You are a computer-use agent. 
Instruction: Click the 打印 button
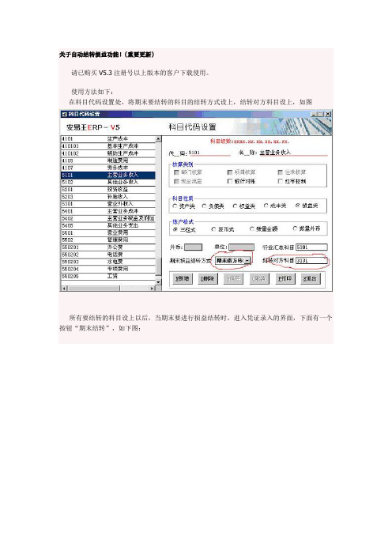point(285,278)
